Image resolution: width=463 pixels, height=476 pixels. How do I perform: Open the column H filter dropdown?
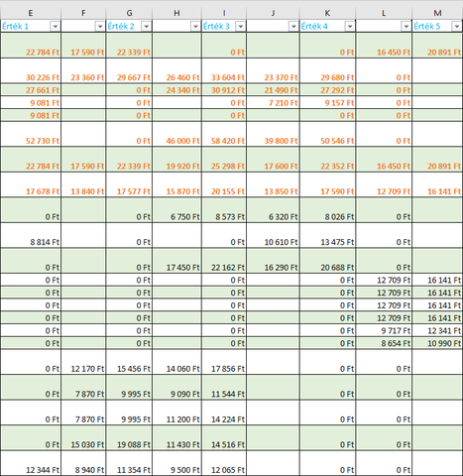click(195, 26)
